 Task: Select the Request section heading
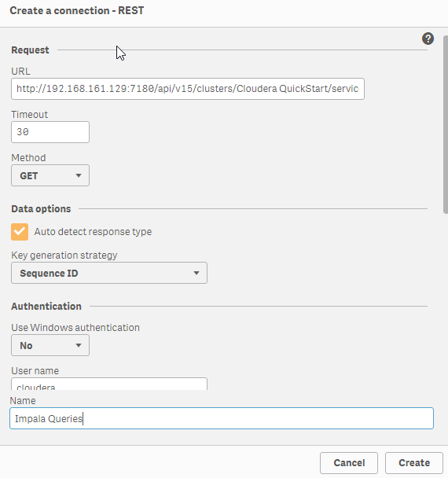click(x=30, y=50)
